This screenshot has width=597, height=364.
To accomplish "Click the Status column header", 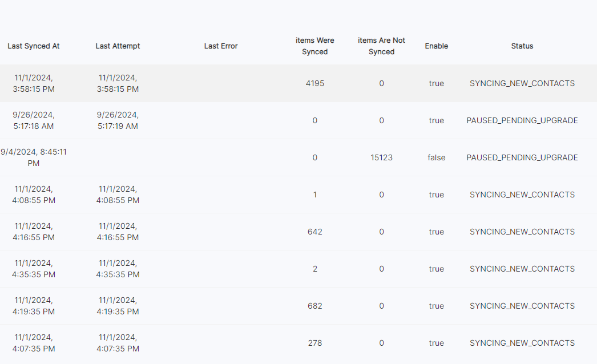I will pos(522,46).
